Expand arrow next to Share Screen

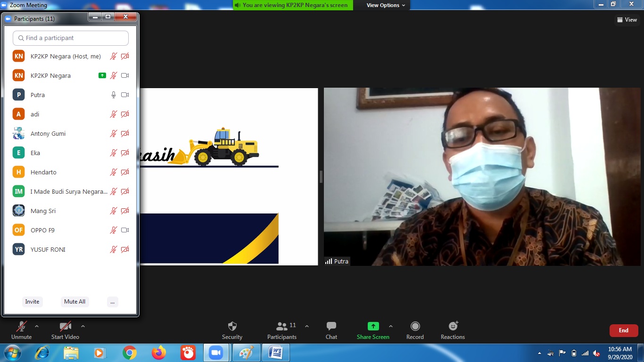point(390,326)
